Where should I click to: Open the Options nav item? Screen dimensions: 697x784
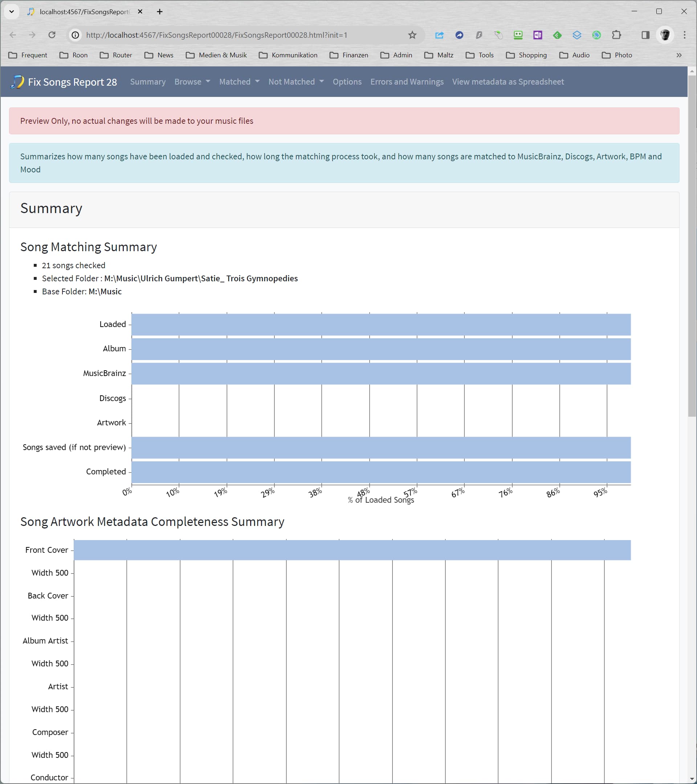point(347,82)
